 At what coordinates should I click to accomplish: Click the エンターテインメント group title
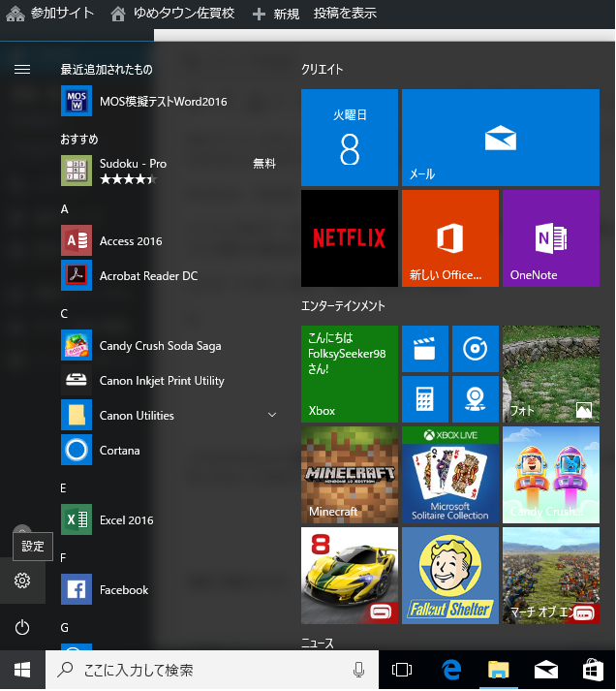[343, 306]
